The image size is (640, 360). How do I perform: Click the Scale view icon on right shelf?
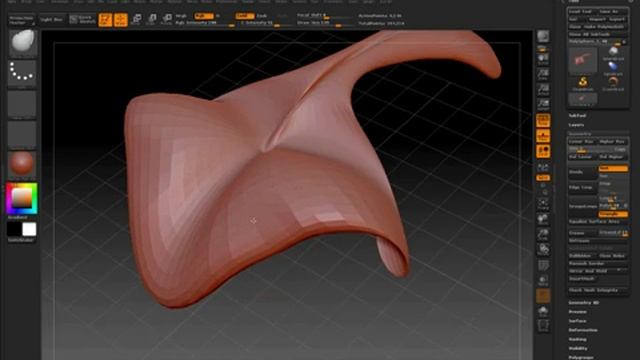(543, 235)
